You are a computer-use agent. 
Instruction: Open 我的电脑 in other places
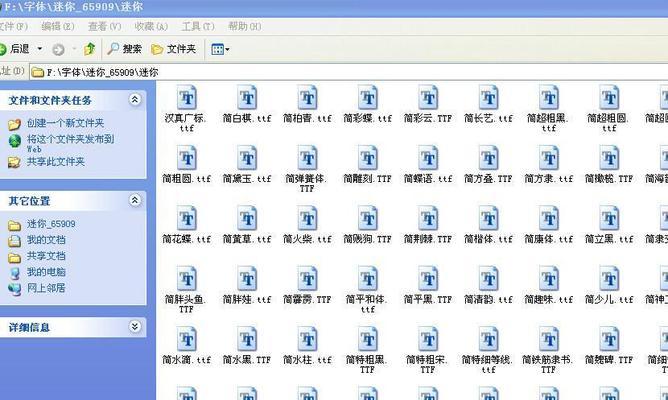point(46,272)
